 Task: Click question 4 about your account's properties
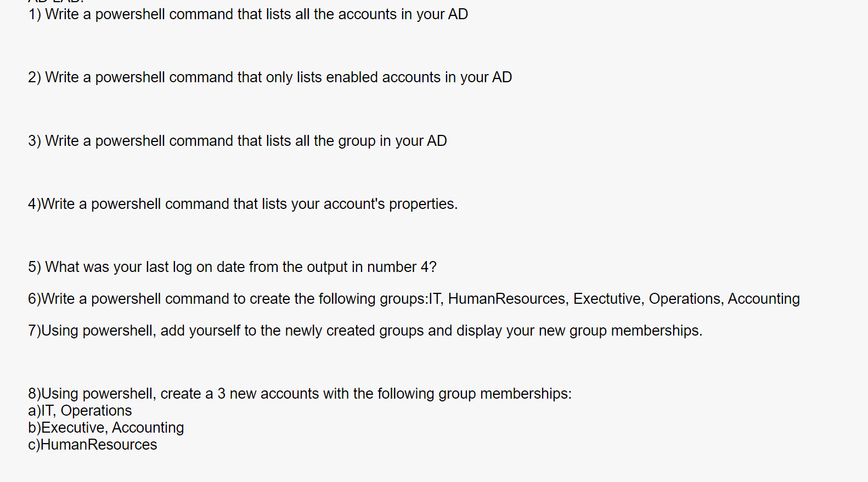pyautogui.click(x=243, y=204)
